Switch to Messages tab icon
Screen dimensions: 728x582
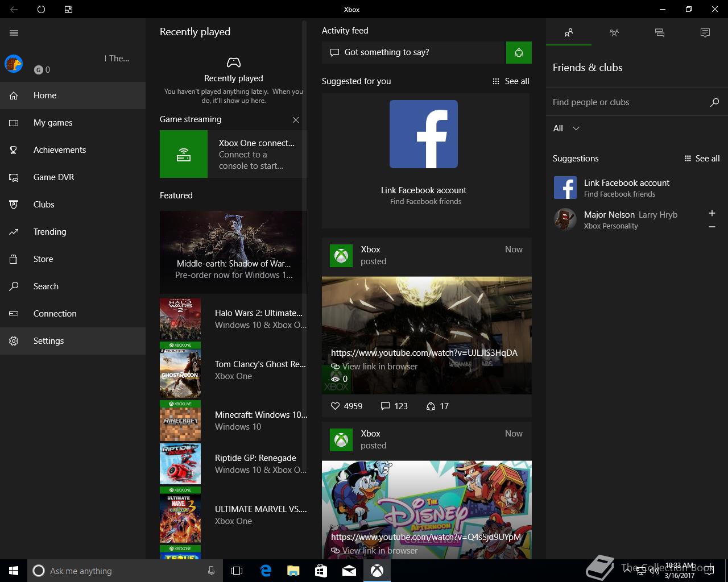660,33
